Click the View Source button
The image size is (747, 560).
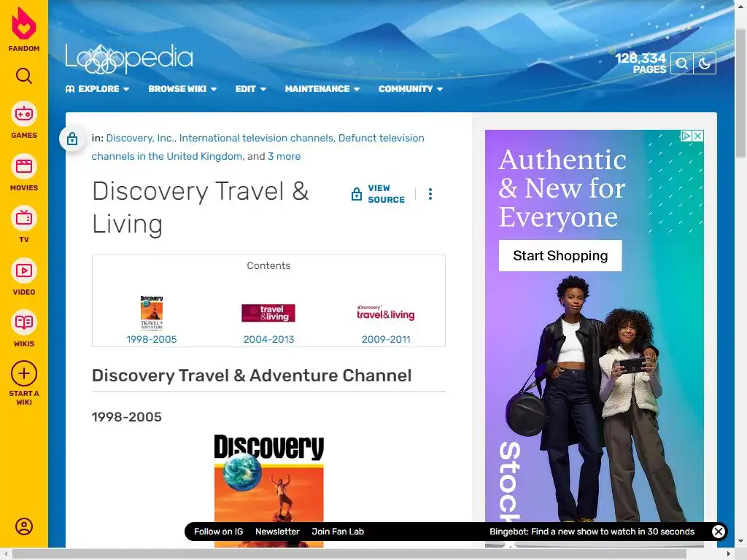pos(378,194)
